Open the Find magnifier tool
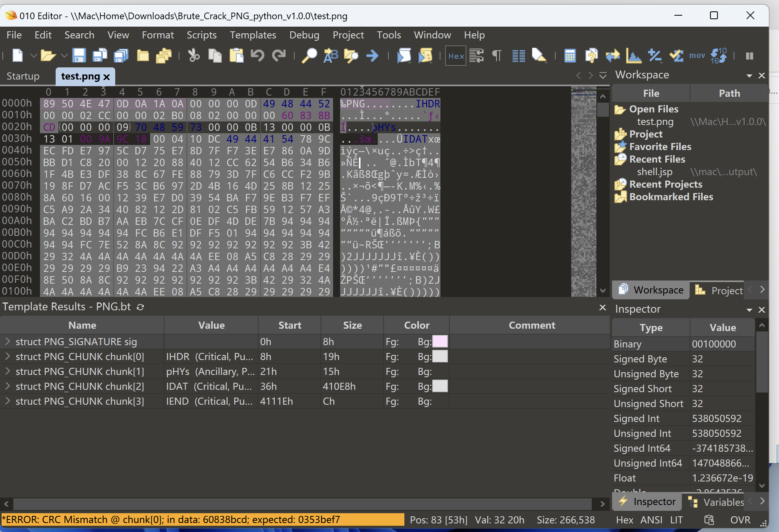 click(x=309, y=56)
